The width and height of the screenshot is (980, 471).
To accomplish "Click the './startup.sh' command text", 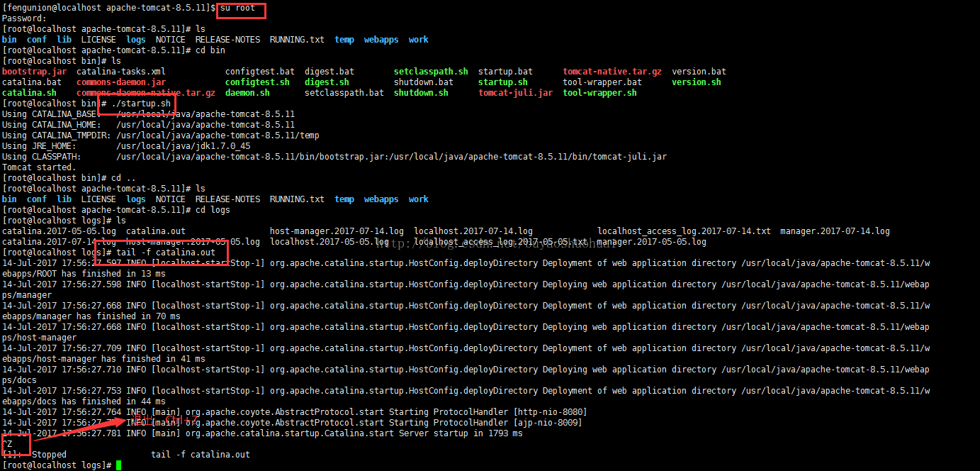I will point(141,104).
